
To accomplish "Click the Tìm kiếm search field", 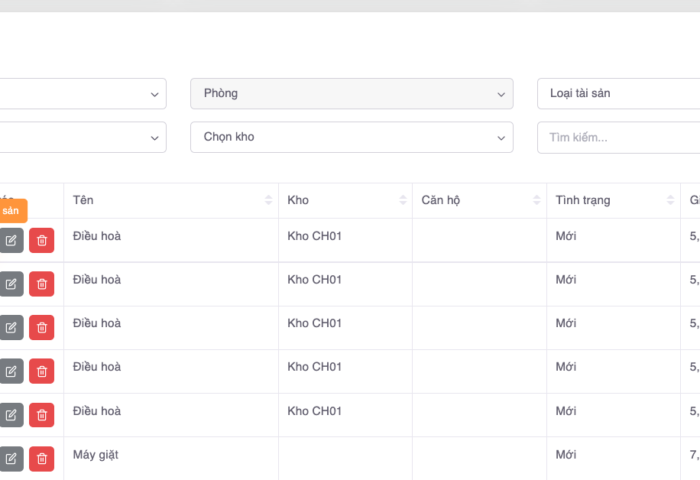I will tap(617, 137).
